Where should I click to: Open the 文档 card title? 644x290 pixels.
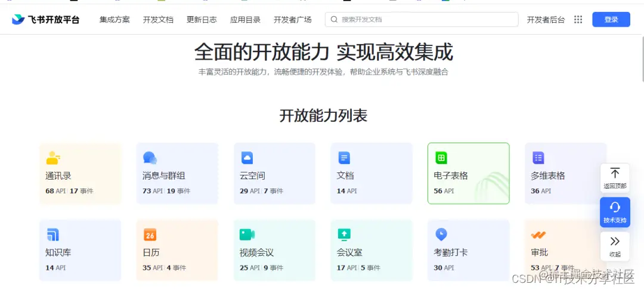pyautogui.click(x=345, y=176)
